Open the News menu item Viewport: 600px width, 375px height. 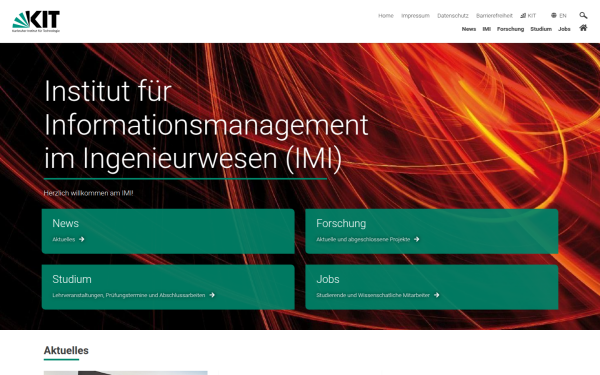469,29
